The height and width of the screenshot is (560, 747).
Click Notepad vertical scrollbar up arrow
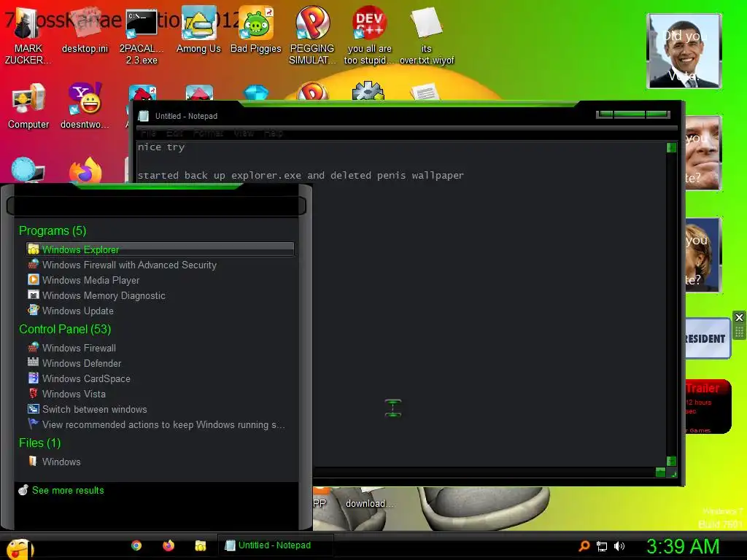[671, 147]
